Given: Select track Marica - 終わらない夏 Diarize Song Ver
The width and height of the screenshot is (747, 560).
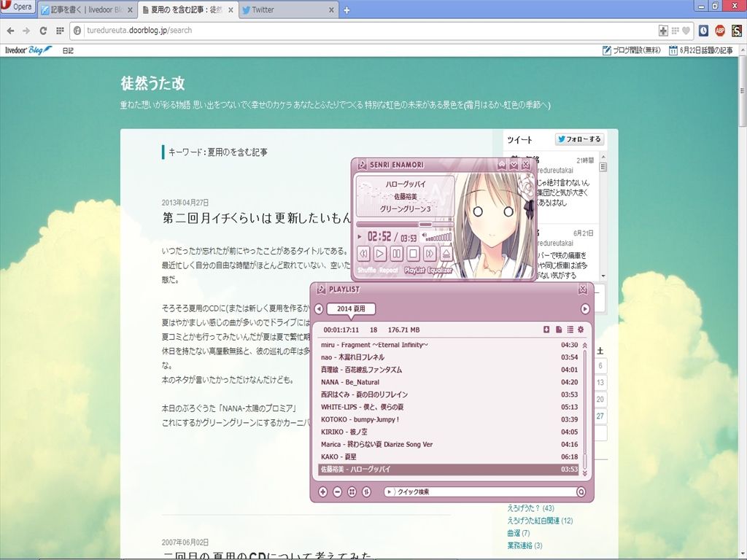Looking at the screenshot, I should [449, 444].
